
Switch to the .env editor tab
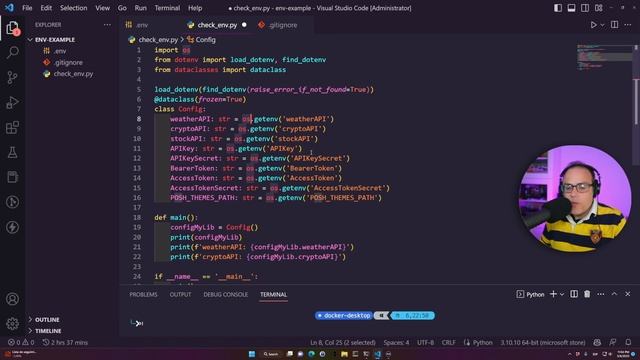[x=141, y=25]
